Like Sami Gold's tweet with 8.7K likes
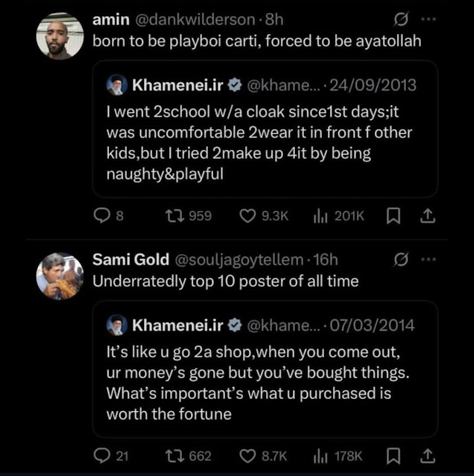474x476 pixels. (x=248, y=456)
